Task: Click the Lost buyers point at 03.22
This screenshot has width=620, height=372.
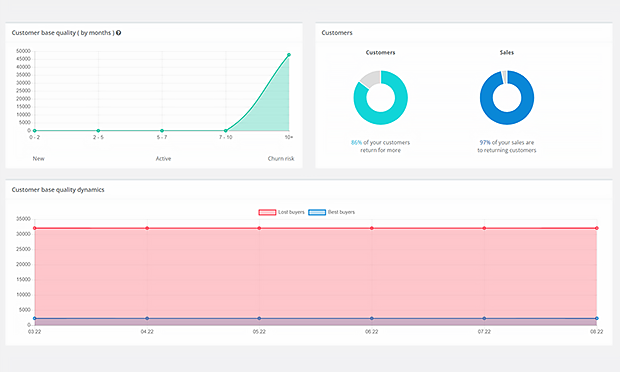Action: [x=34, y=228]
